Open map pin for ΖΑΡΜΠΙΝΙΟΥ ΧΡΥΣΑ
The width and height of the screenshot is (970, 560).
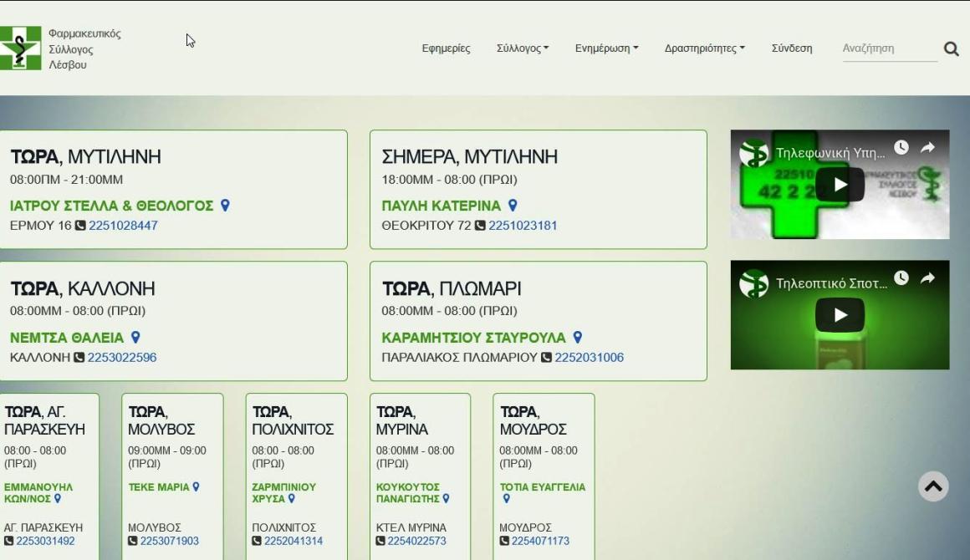(291, 498)
